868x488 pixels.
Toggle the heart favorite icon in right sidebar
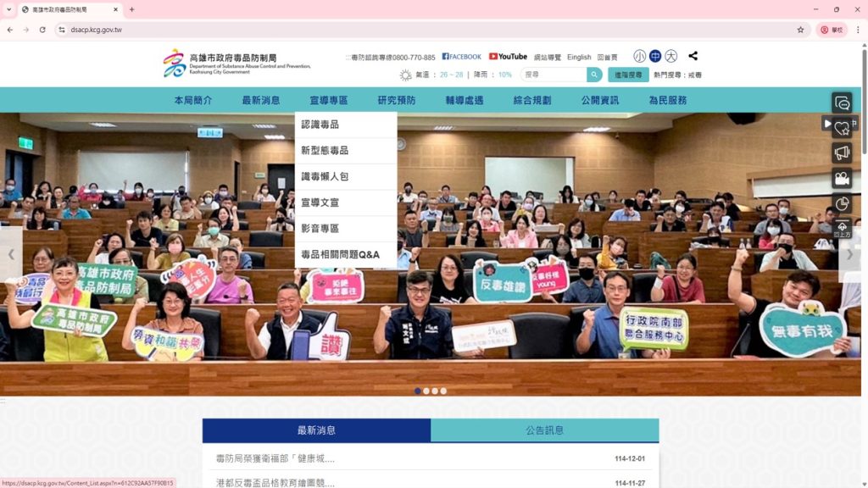[x=841, y=128]
